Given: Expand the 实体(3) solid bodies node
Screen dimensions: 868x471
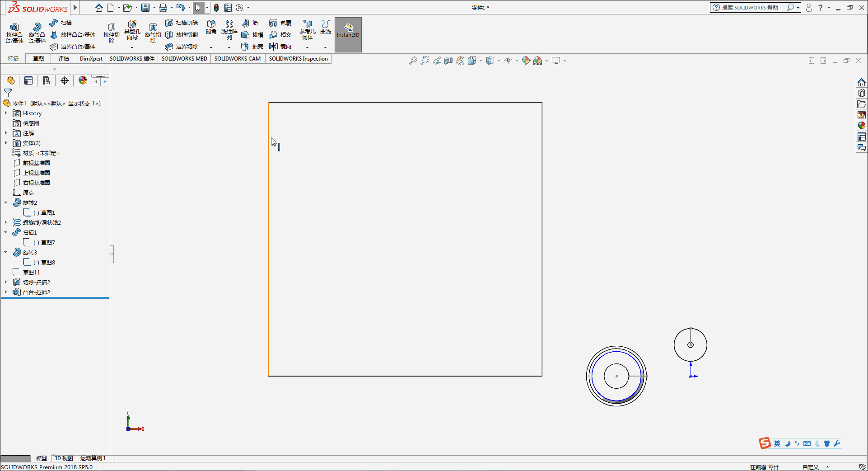Looking at the screenshot, I should pos(6,143).
